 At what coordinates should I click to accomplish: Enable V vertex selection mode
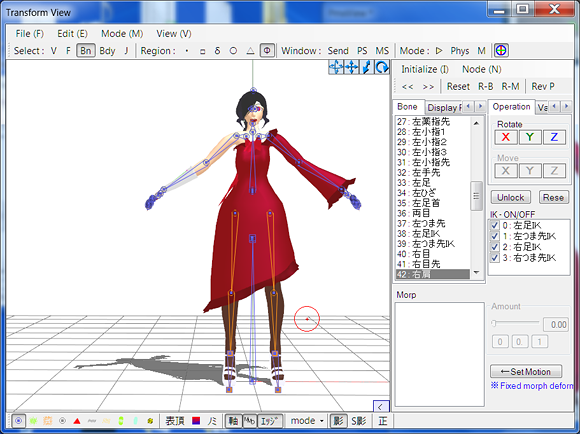[x=54, y=51]
